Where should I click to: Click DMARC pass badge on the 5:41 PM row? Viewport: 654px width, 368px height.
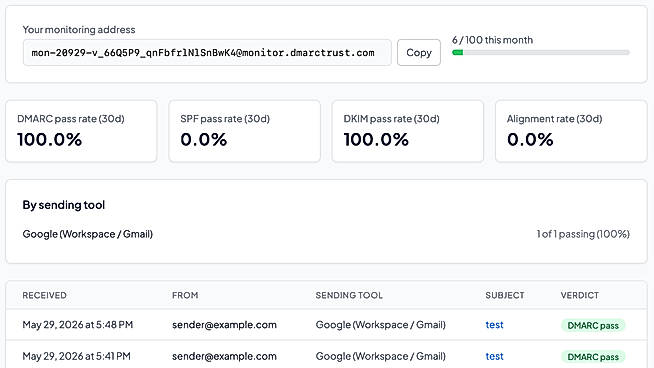(x=593, y=357)
